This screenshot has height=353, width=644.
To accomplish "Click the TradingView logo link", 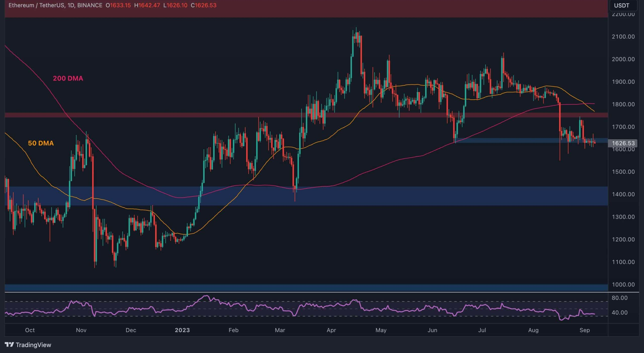I will pyautogui.click(x=28, y=345).
